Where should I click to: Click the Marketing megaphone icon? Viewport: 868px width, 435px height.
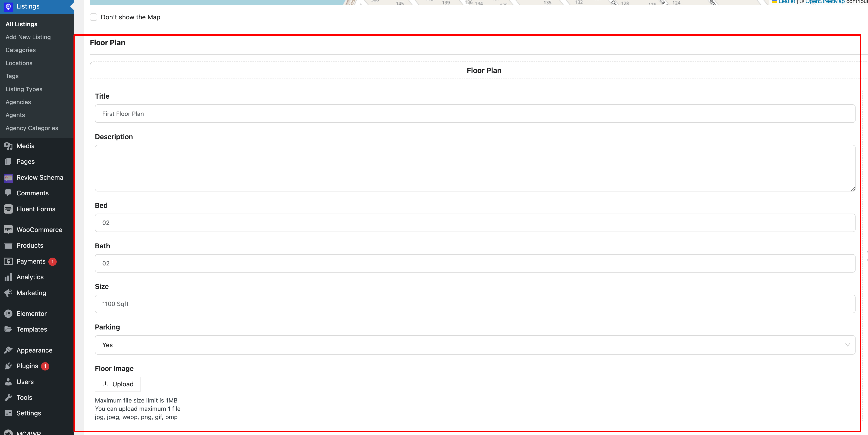coord(9,293)
